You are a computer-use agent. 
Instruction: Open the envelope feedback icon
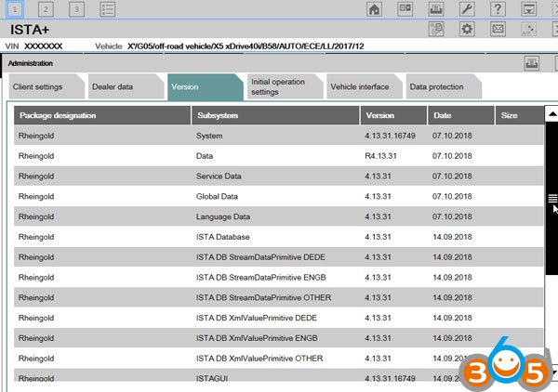coord(498,29)
